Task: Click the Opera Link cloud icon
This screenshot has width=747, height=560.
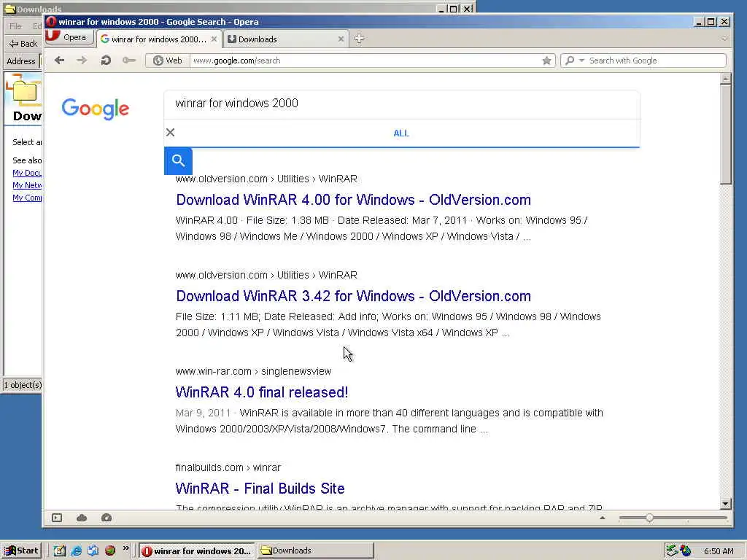Action: [x=82, y=518]
